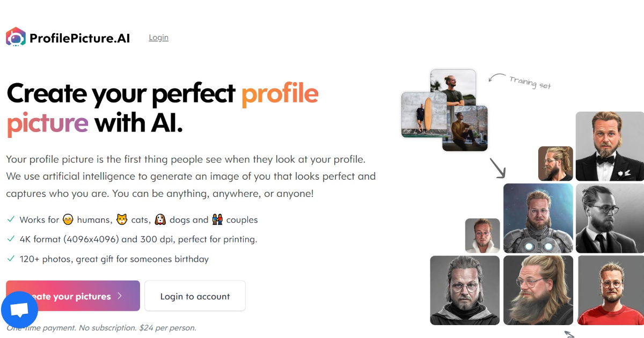644x338 pixels.
Task: Click the one-time payment pricing text
Action: coord(101,327)
